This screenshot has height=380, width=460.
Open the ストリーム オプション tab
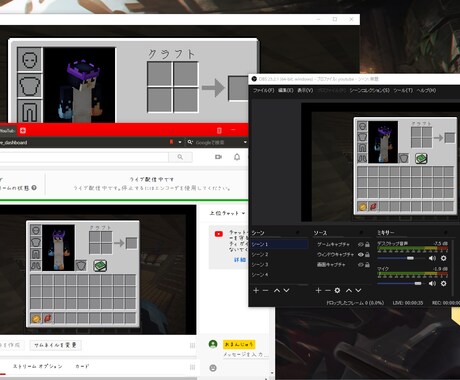coord(38,366)
